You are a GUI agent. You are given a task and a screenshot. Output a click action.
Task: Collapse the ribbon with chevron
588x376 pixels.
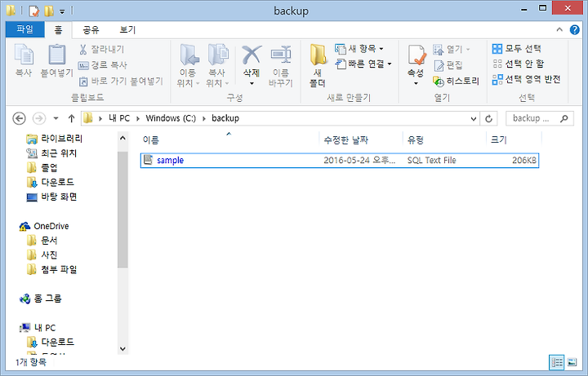click(559, 29)
